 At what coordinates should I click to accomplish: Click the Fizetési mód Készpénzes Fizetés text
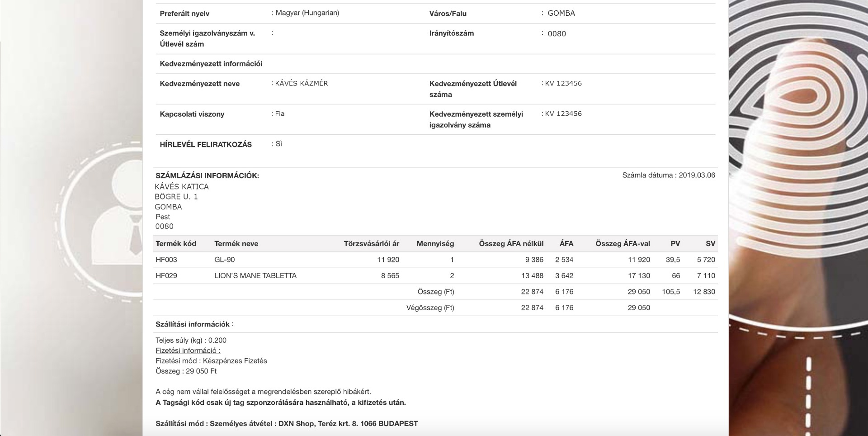(x=211, y=361)
